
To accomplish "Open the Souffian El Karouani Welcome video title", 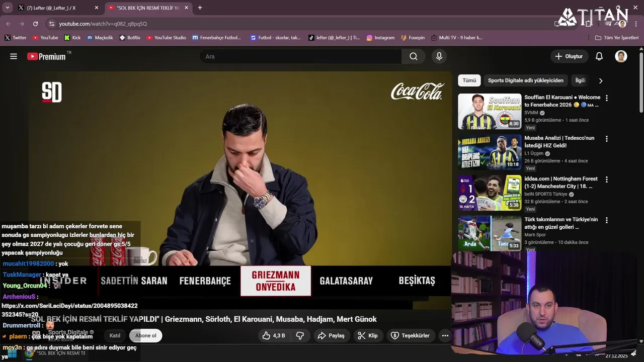I will coord(562,101).
